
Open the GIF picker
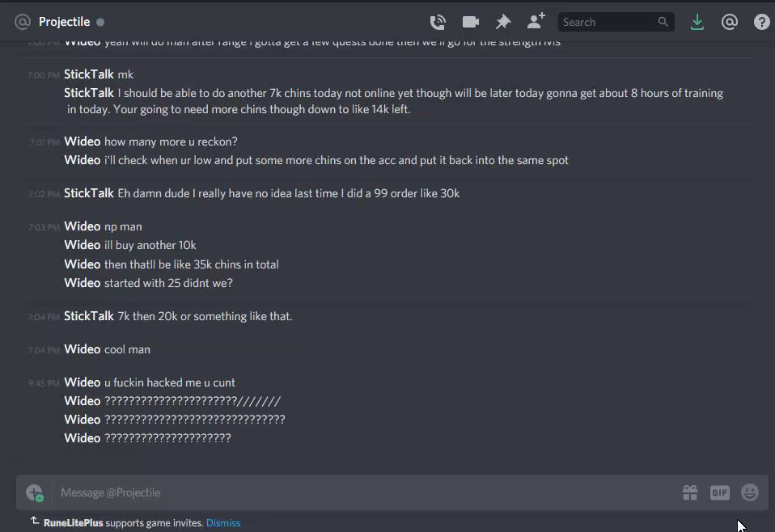pos(720,492)
